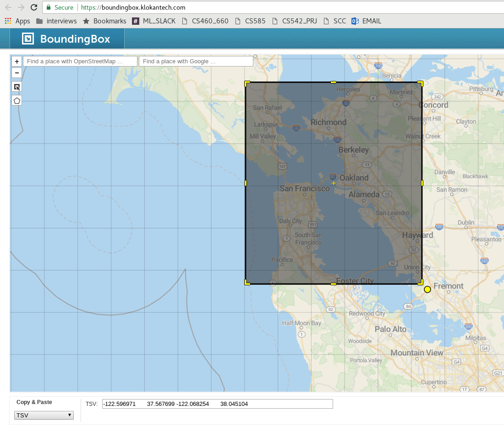Click the Cupertino map label

coord(433,382)
